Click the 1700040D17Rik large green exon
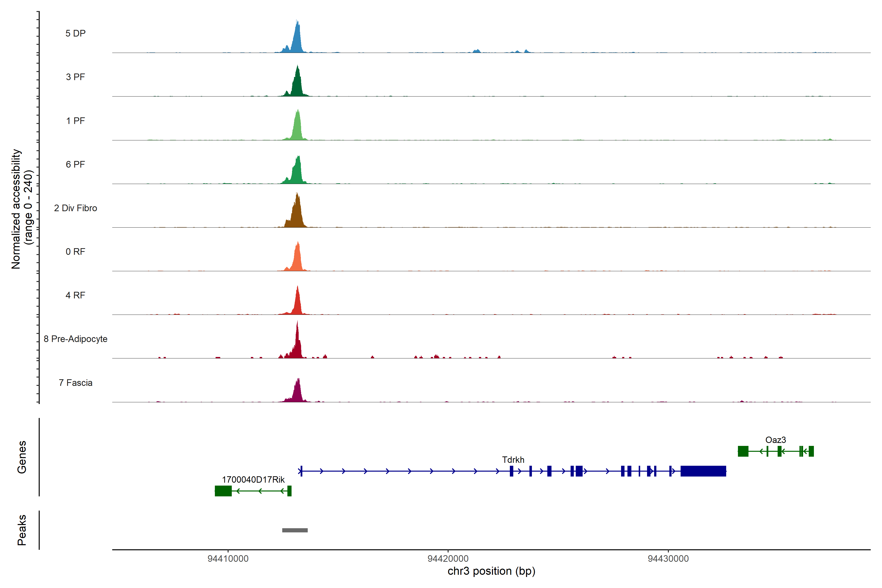The height and width of the screenshot is (588, 882). click(223, 491)
